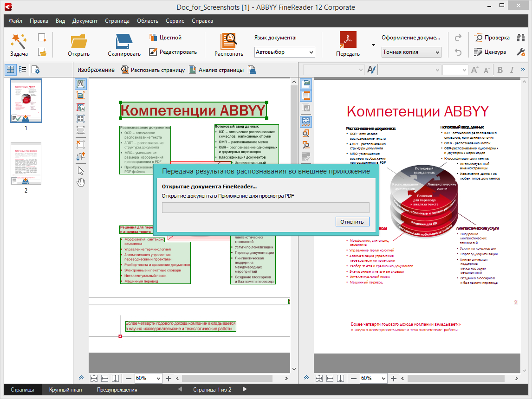
Task: Open the Автовыбор document language dropdown
Action: 285,52
